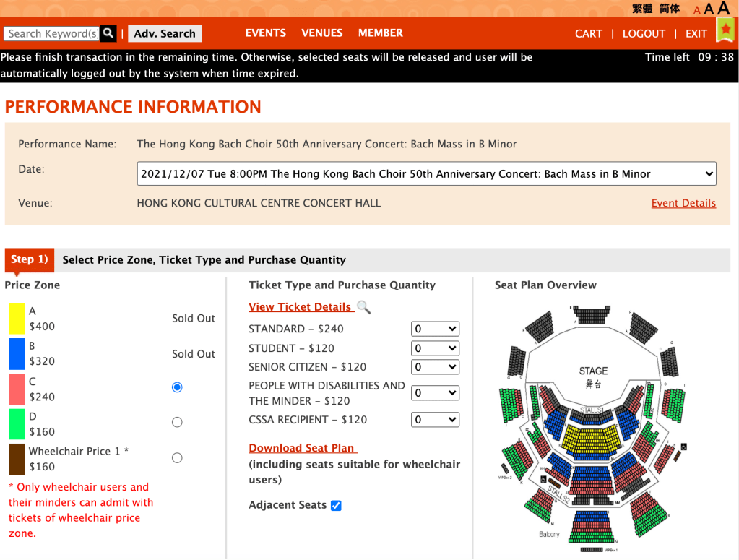Click the magnifier beside View Ticket Details
The image size is (739, 560).
(x=364, y=308)
